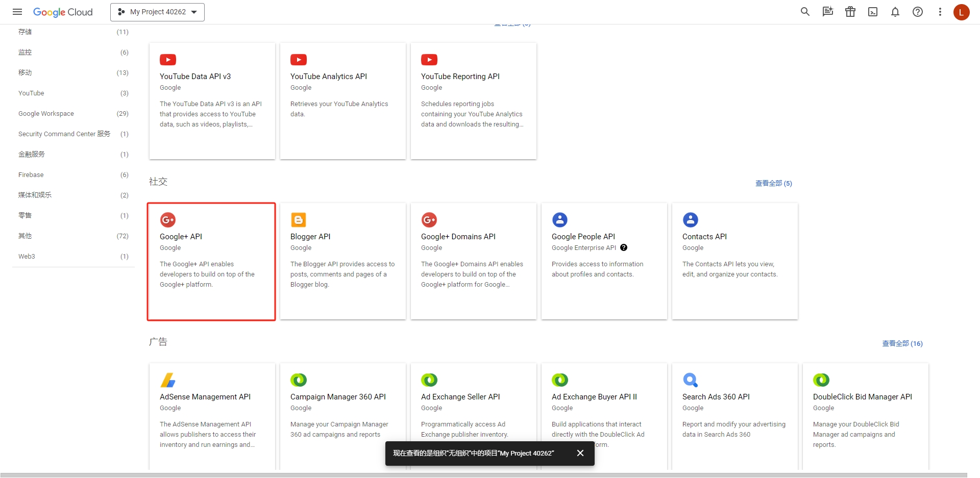This screenshot has height=478, width=980.
Task: Open Search Ads 360 API title
Action: click(x=716, y=397)
